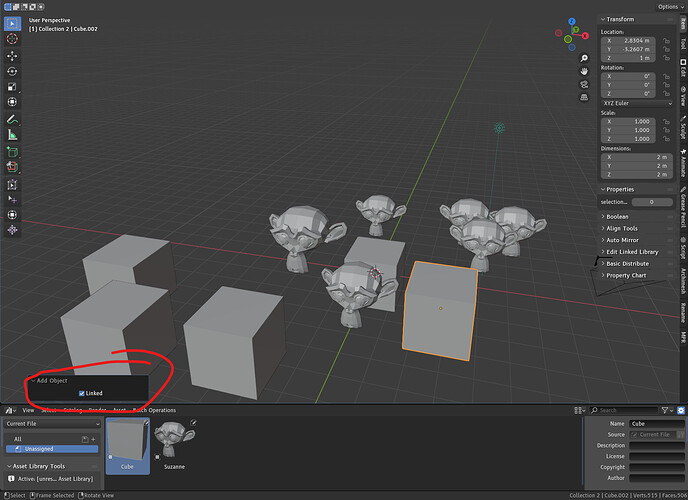Open the asset browser View menu
The height and width of the screenshot is (500, 688).
tap(28, 410)
